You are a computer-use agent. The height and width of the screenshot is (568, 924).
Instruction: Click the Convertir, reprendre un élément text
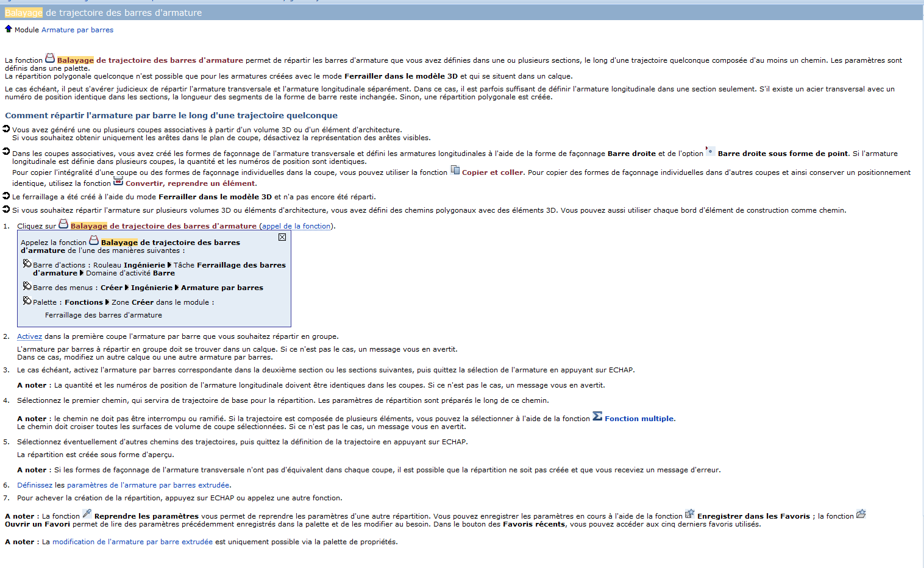191,183
